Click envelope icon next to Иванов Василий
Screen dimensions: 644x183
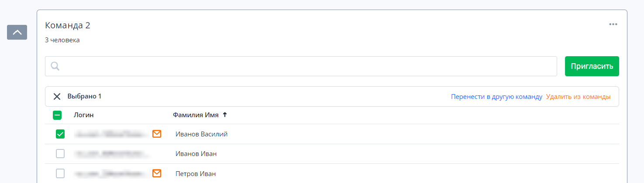(157, 134)
